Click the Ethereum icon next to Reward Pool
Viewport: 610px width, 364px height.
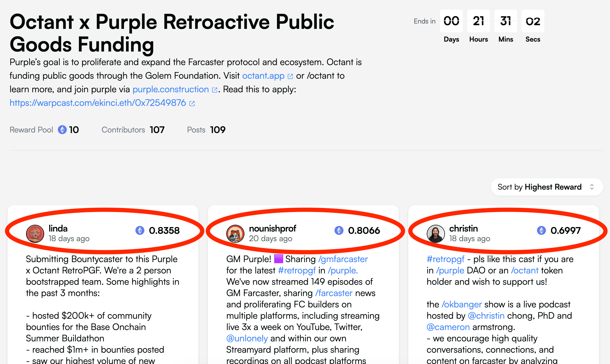pos(61,130)
